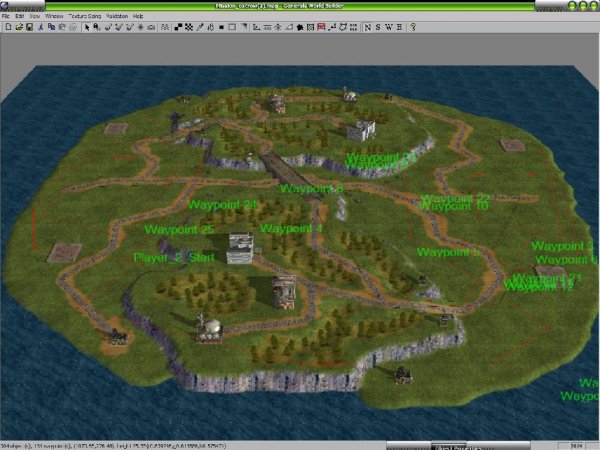This screenshot has height=450, width=600.
Task: Click the New map icon
Action: pos(8,27)
